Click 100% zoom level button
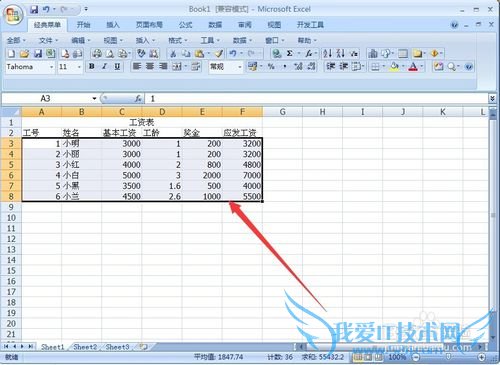Image resolution: width=500 pixels, height=365 pixels. (397, 357)
